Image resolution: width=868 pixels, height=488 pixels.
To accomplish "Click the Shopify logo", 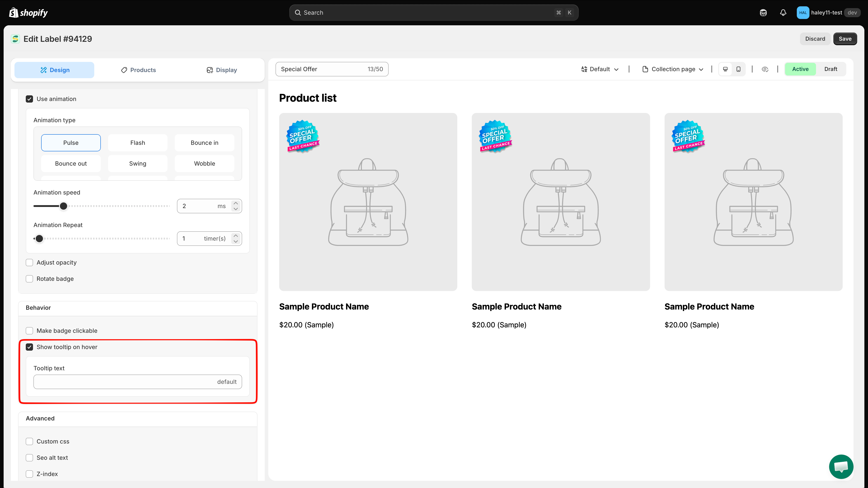I will (x=28, y=12).
